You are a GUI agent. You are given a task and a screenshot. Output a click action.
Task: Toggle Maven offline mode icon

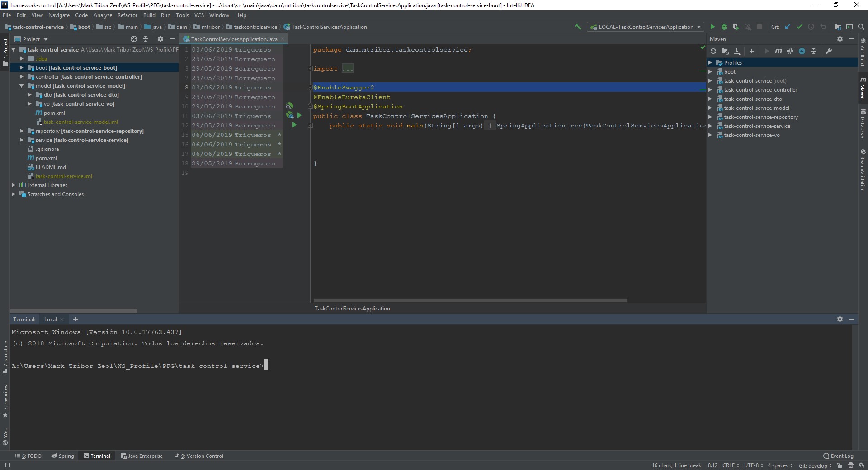pos(790,51)
